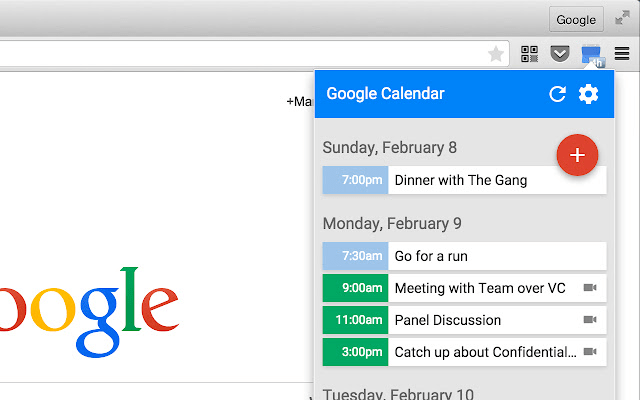
Task: Click the Pocket save extension icon
Action: 560,54
